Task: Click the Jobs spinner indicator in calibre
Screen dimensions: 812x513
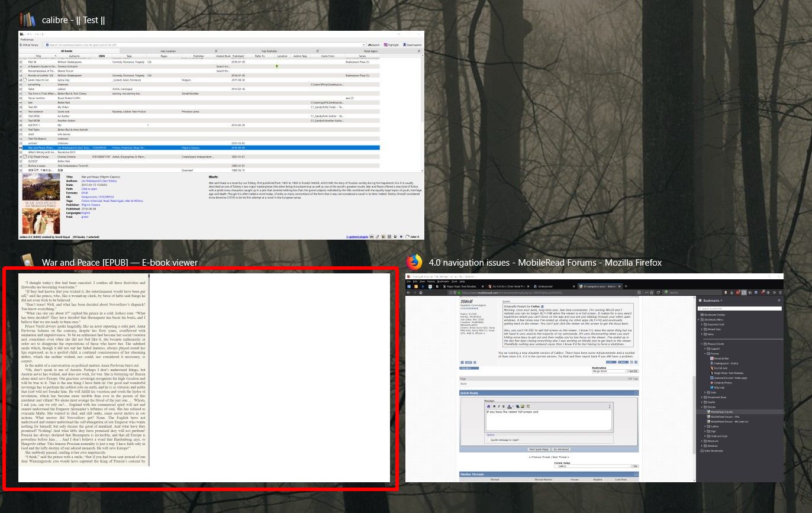Action: coord(408,237)
